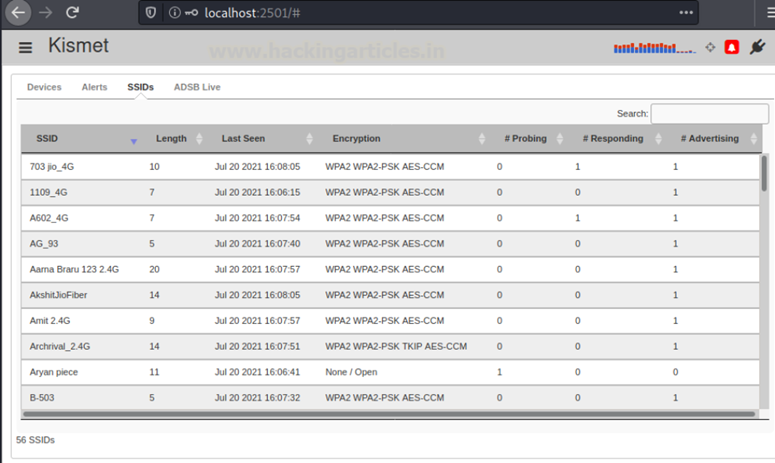Screen dimensions: 775x463
Task: Select the 'A602_4G' SSID row
Action: [390, 218]
